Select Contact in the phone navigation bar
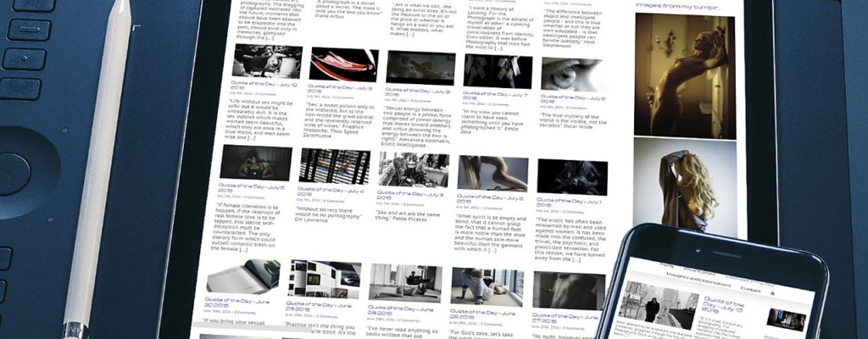This screenshot has width=868, height=339. click(x=750, y=290)
